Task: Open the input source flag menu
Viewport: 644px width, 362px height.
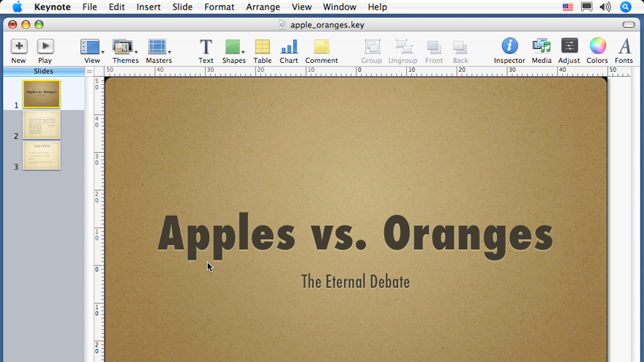Action: tap(568, 7)
